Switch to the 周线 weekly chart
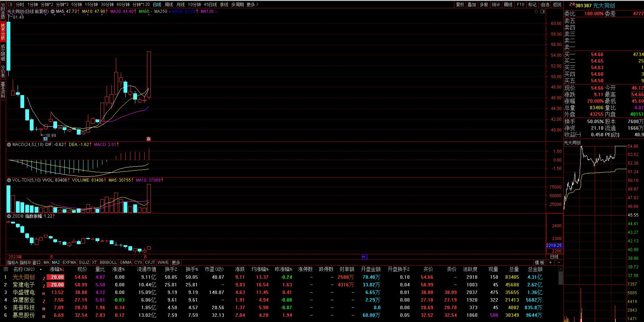Viewport: 644px width, 322px height. (169, 4)
